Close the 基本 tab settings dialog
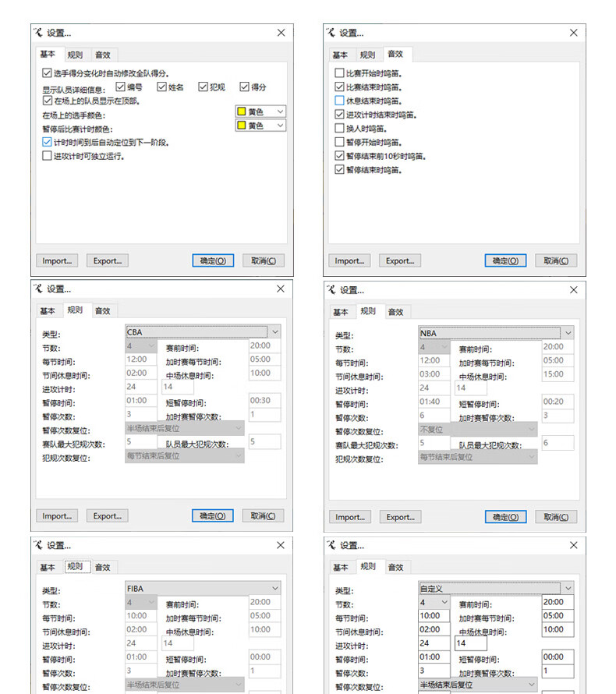This screenshot has width=616, height=694. coord(281,33)
